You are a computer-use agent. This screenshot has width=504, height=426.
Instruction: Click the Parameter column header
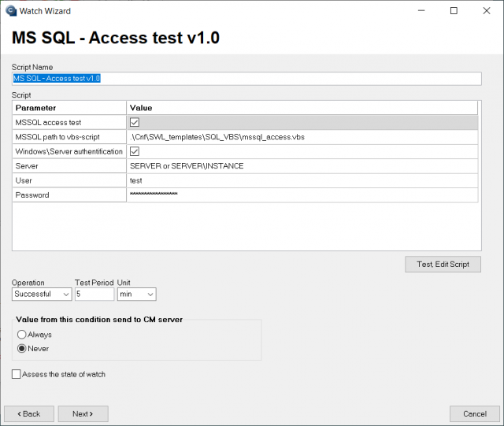coord(69,108)
